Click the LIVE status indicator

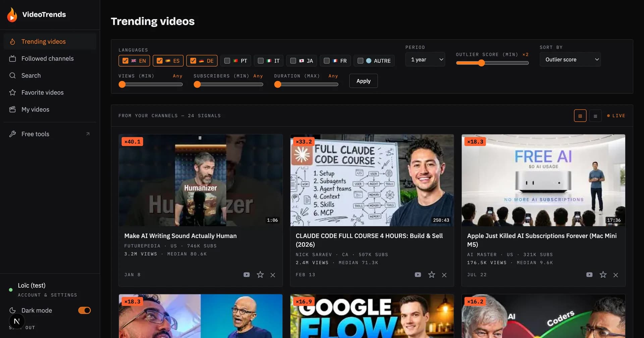616,116
